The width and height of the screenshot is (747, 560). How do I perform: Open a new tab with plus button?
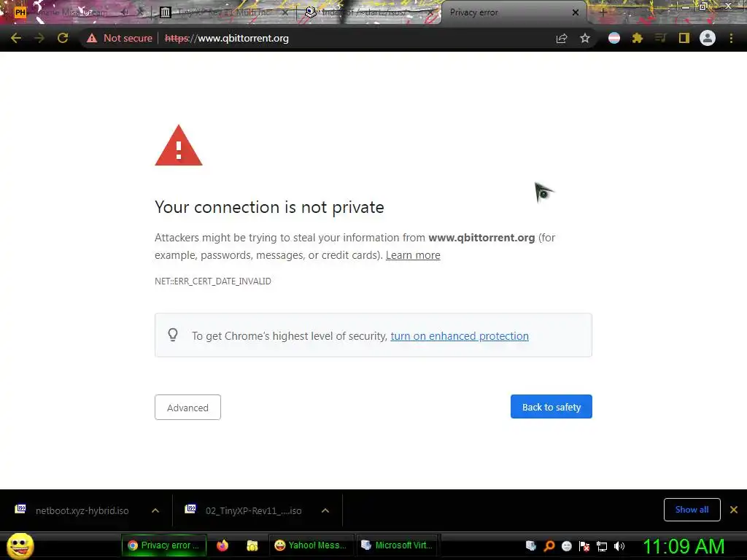[603, 12]
